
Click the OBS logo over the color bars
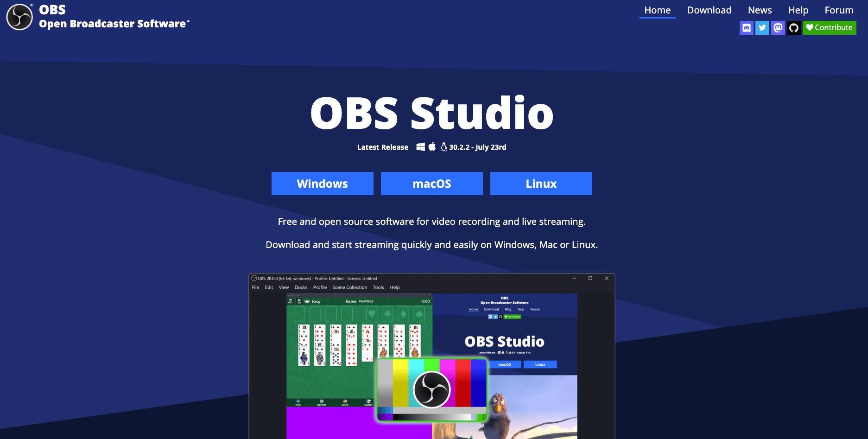coord(432,389)
